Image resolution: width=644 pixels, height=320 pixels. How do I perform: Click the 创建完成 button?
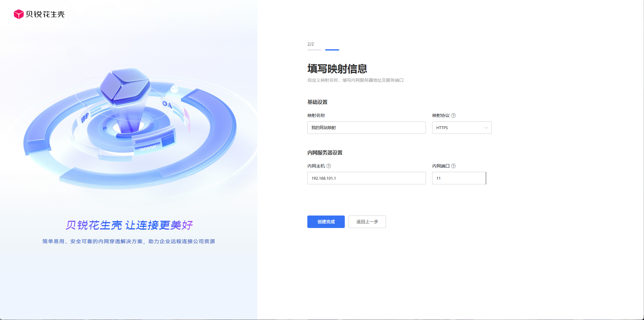point(326,222)
